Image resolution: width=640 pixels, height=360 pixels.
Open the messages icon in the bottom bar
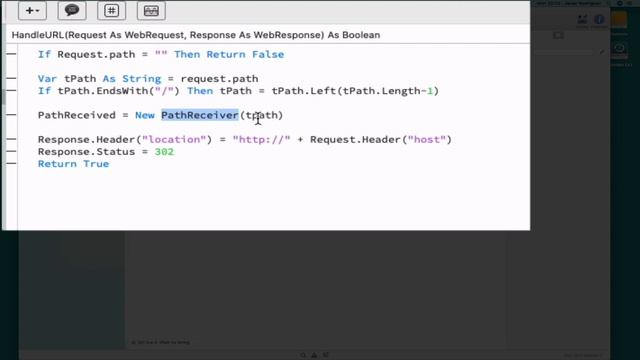point(325,356)
